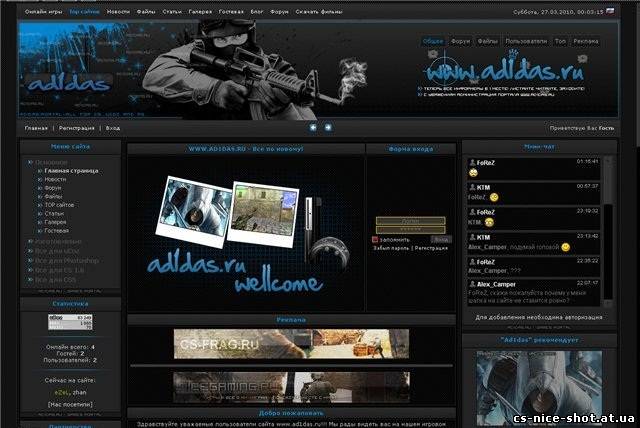Open 'TOP сайтов' in the left site menu

(x=59, y=205)
